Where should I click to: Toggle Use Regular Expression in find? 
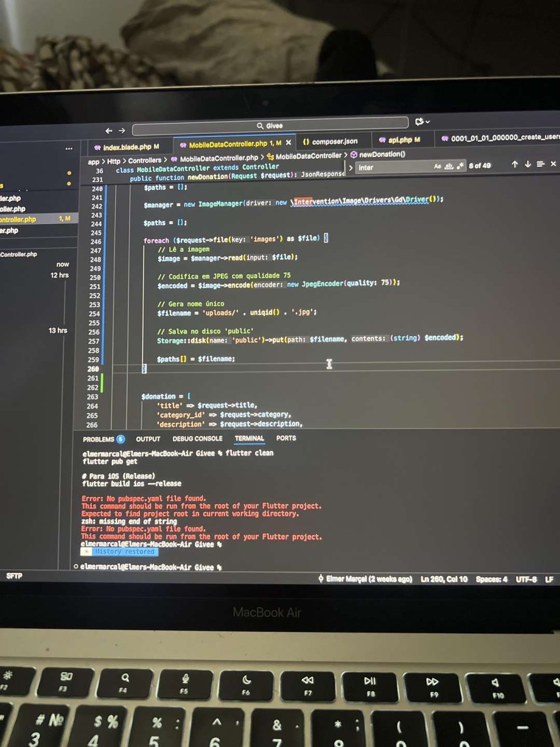click(460, 166)
